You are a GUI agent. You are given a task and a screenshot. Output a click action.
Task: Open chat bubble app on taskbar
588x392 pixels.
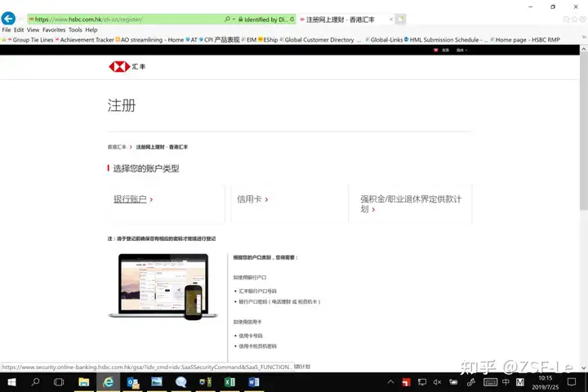[x=180, y=382]
